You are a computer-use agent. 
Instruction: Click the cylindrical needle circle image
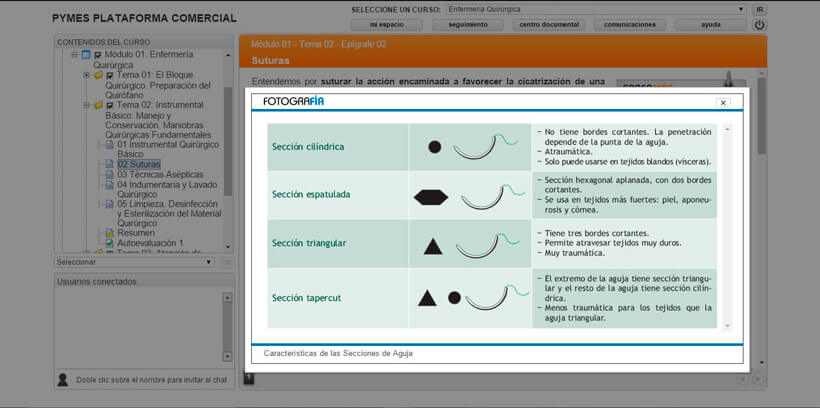coord(435,147)
